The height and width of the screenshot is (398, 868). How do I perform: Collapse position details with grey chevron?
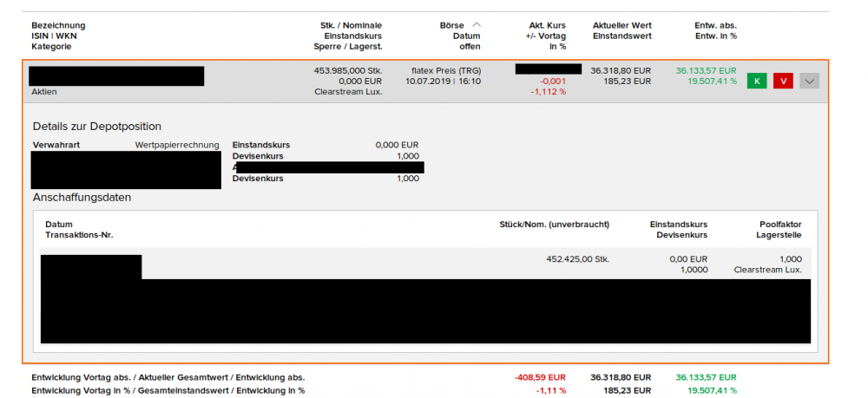pyautogui.click(x=809, y=82)
